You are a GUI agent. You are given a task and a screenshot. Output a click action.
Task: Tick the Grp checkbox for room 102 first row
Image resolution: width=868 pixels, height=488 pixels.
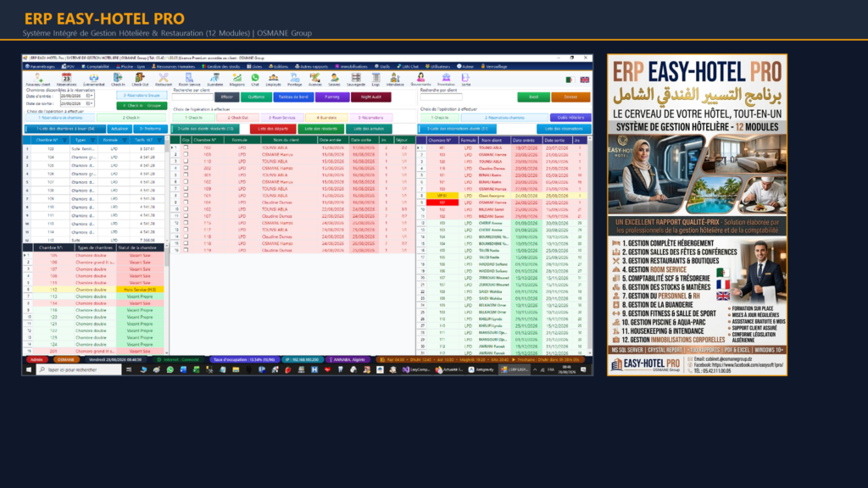coord(186,147)
